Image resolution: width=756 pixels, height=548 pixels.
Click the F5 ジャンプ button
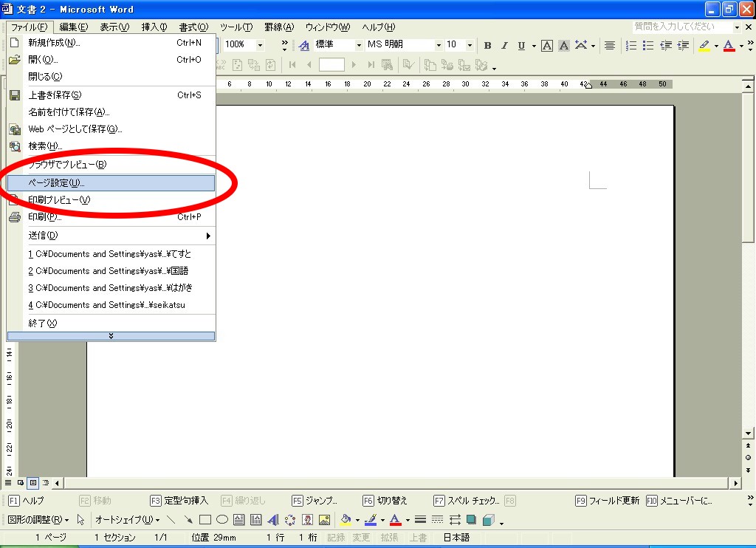[x=315, y=501]
